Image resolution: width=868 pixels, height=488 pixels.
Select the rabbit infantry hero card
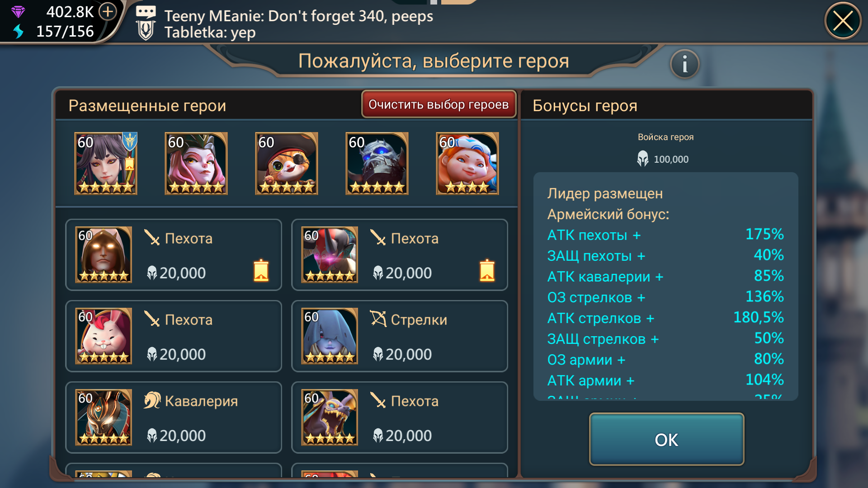coord(174,336)
